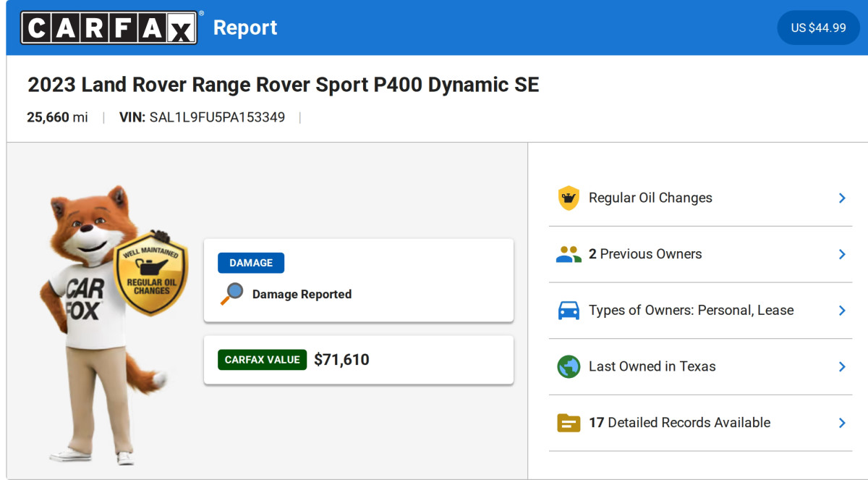
Task: Click the Well Maintained oil changes shield badge
Action: [151, 274]
